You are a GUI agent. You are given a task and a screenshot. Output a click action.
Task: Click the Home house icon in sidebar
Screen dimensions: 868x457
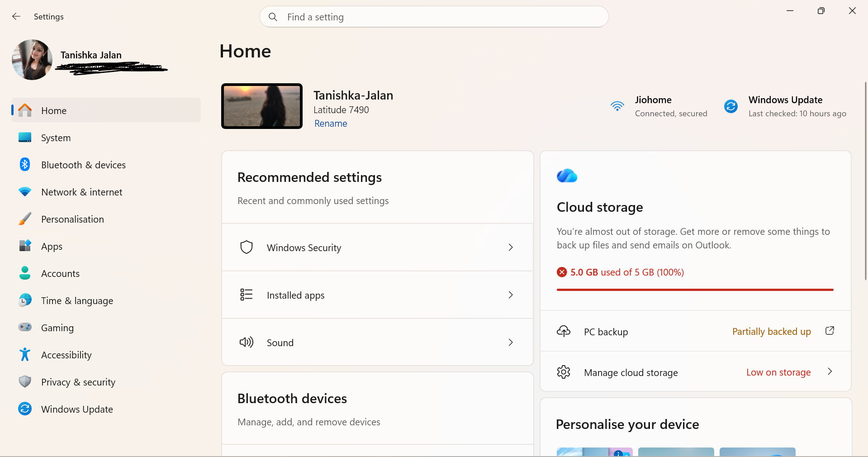tap(25, 110)
